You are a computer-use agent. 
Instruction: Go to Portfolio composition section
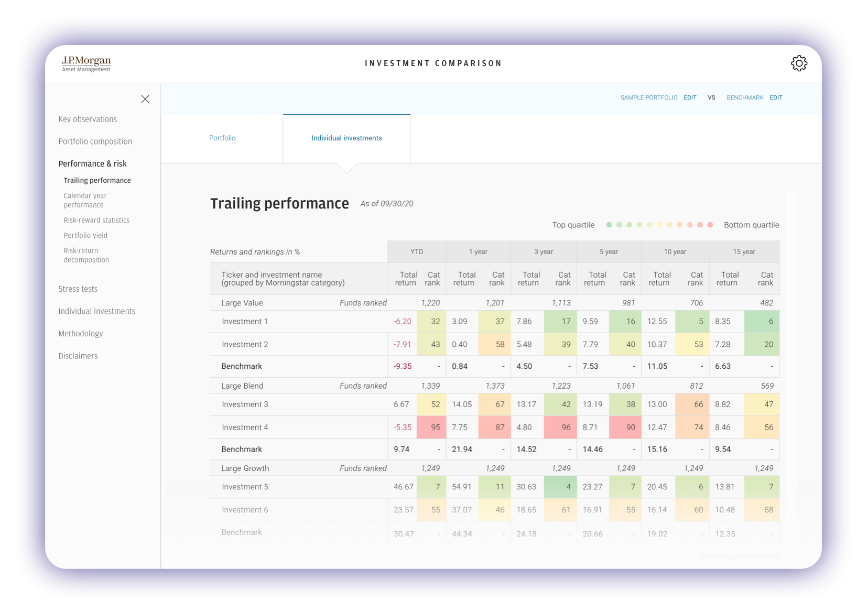(95, 141)
